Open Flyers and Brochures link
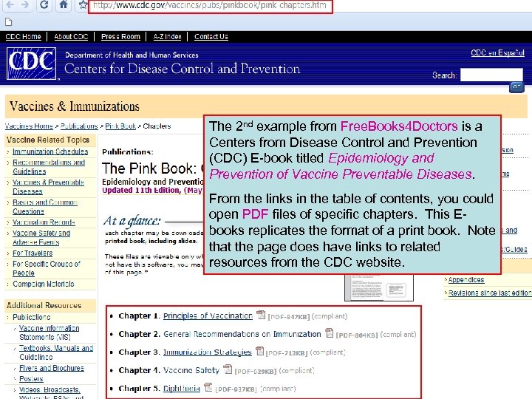 (x=51, y=368)
